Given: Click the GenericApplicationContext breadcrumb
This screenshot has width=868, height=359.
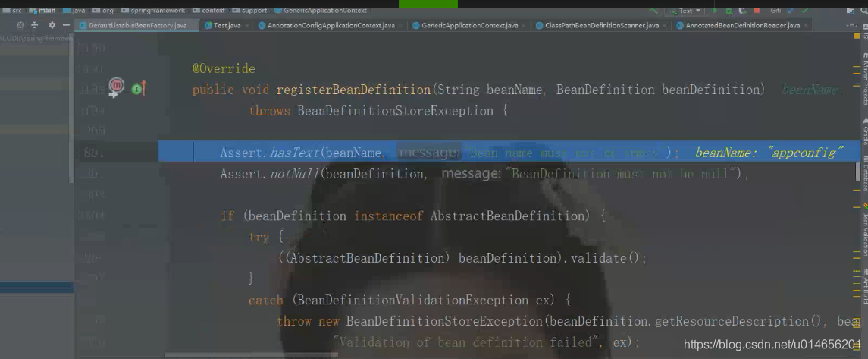Looking at the screenshot, I should (320, 11).
